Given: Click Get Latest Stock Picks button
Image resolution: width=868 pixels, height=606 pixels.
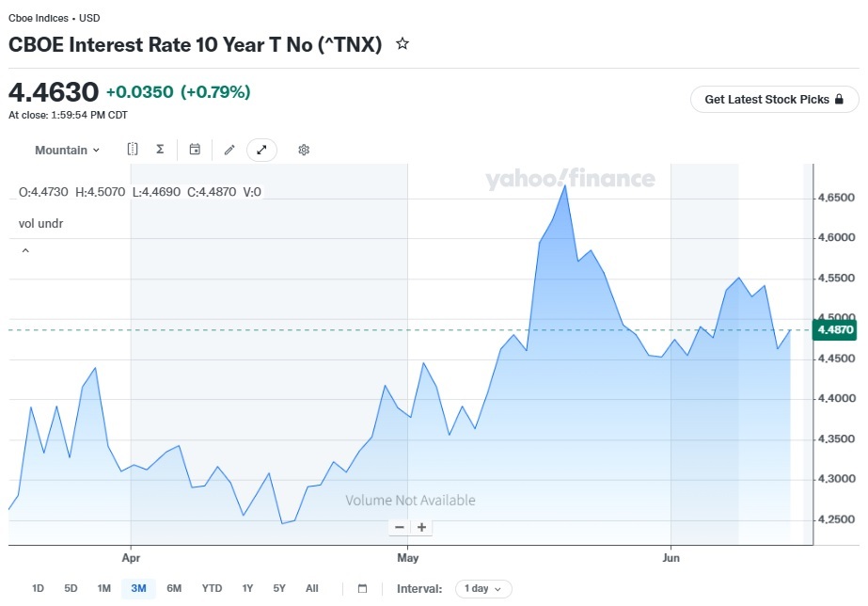Looking at the screenshot, I should (x=775, y=99).
